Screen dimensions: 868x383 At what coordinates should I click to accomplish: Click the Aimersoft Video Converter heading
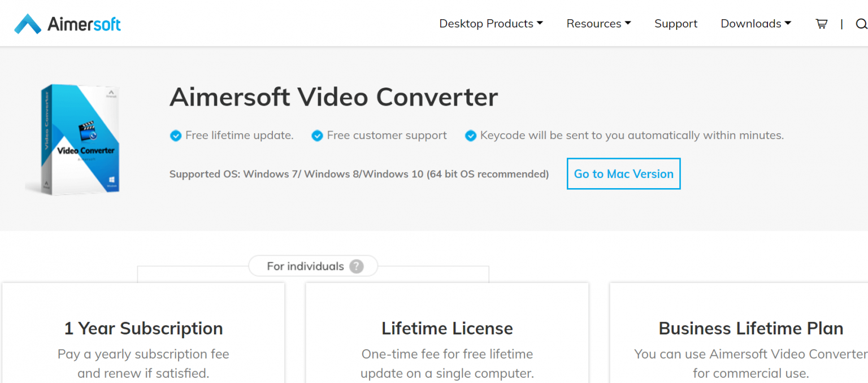(333, 97)
